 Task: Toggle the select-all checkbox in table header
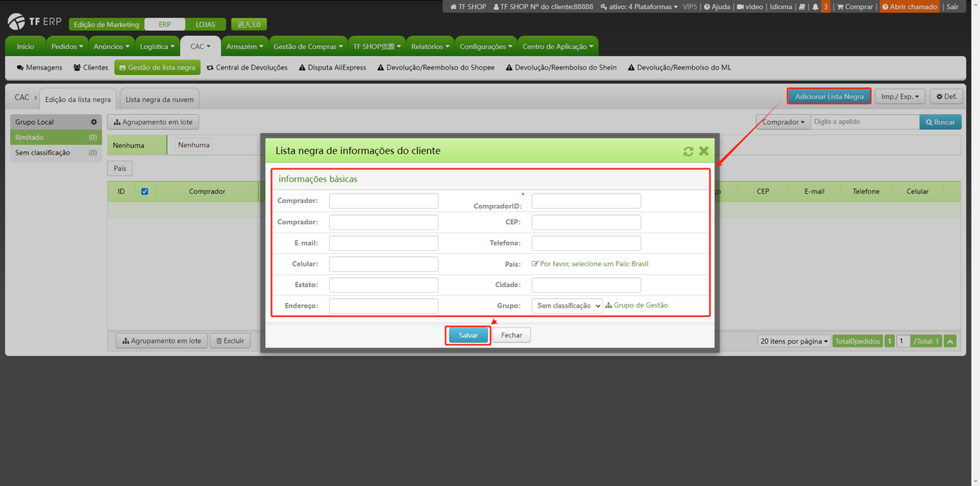click(145, 191)
